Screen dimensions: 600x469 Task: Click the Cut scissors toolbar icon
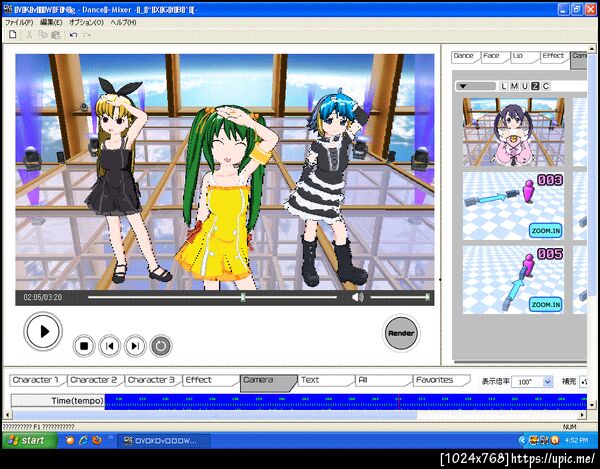[x=29, y=35]
